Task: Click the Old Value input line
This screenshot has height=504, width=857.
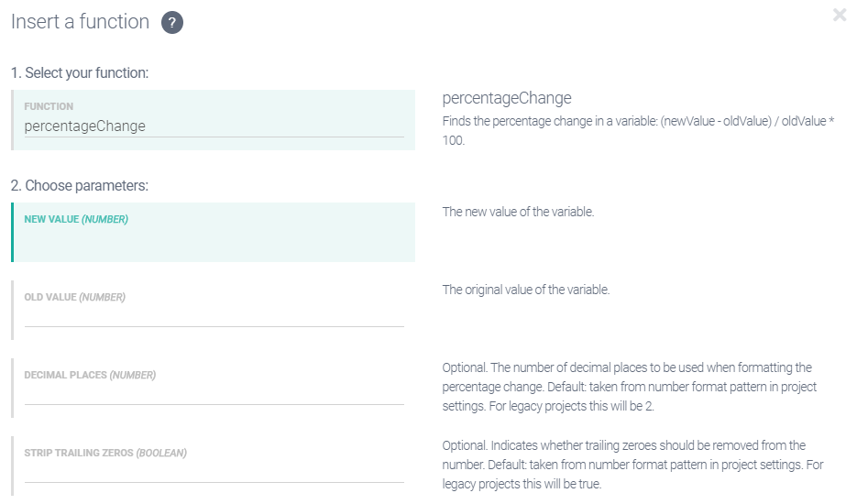Action: 214,317
